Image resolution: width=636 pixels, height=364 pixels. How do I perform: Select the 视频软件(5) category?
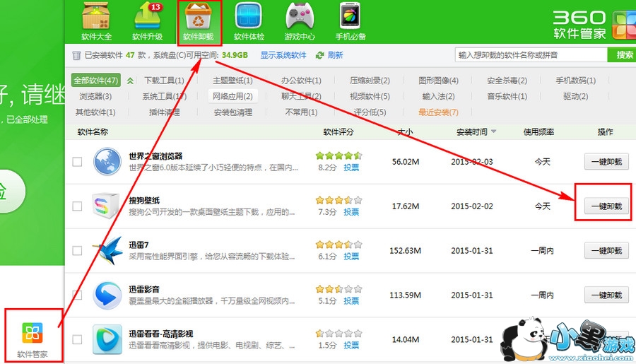pos(370,96)
